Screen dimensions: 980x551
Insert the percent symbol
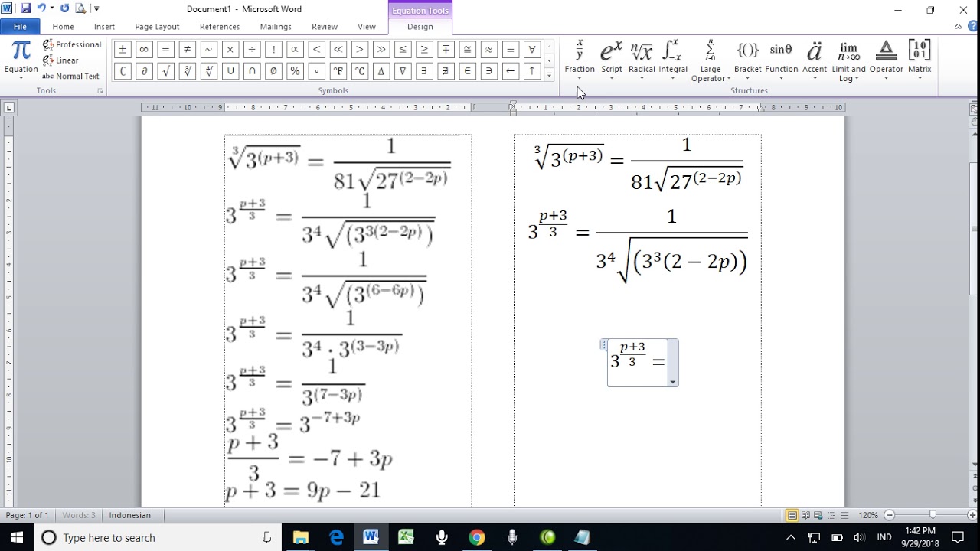295,71
